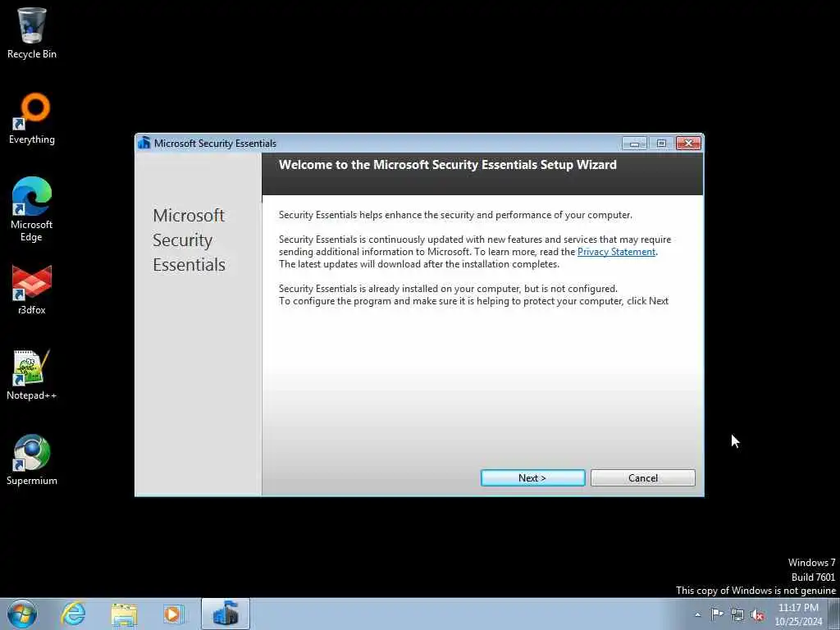Close the Microsoft Security Essentials window
840x630 pixels.
tap(688, 143)
